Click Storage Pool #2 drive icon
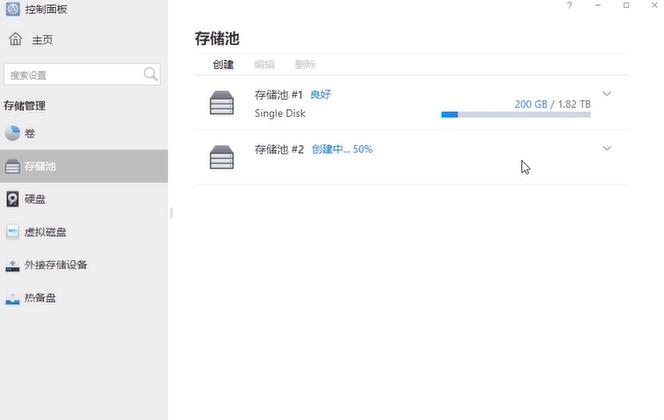This screenshot has height=420, width=664. [x=221, y=157]
